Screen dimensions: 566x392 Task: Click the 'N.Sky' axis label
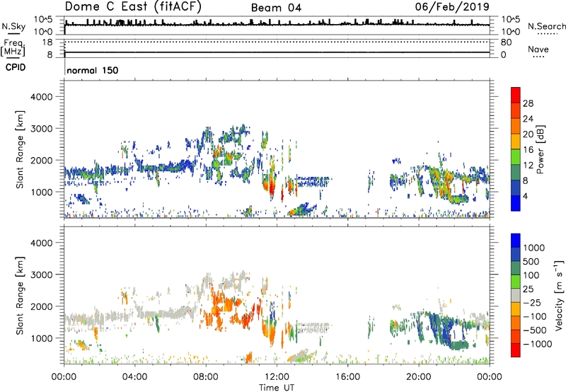click(x=13, y=26)
